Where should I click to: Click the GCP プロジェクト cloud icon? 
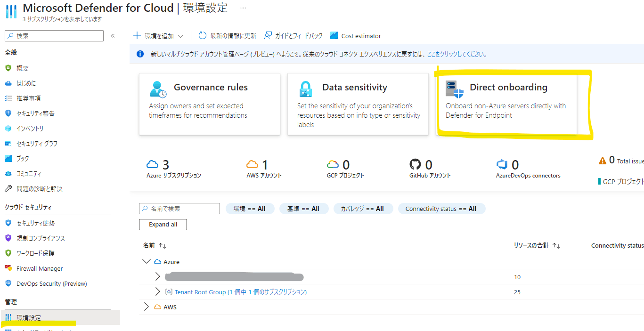coord(333,164)
